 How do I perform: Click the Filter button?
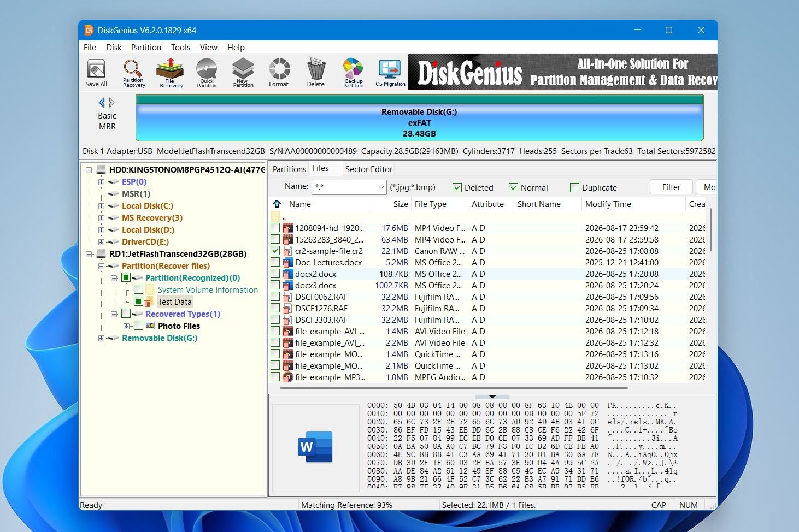pos(671,187)
